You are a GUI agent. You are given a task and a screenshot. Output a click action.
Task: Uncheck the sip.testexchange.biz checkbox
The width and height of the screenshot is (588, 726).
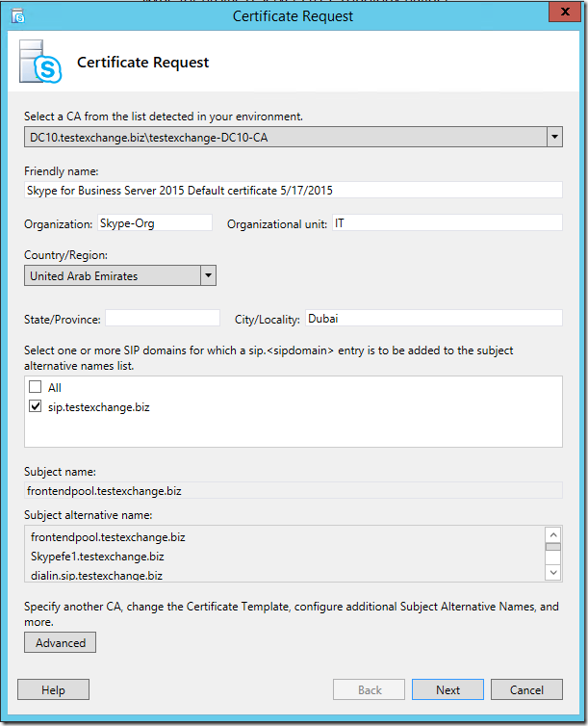coord(36,406)
